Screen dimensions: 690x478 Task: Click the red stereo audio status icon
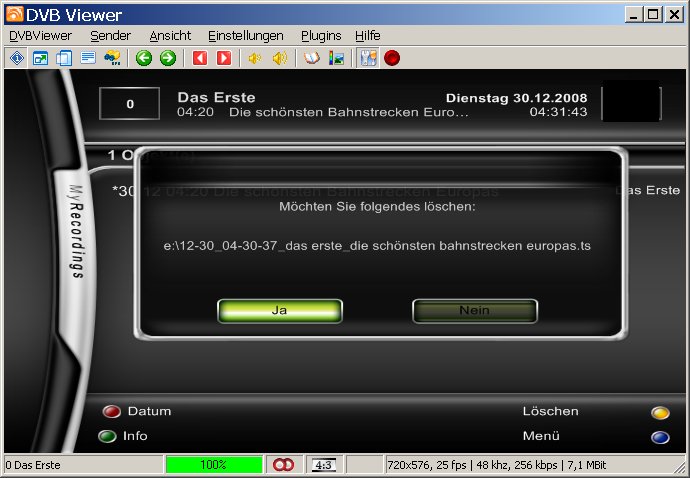[283, 465]
